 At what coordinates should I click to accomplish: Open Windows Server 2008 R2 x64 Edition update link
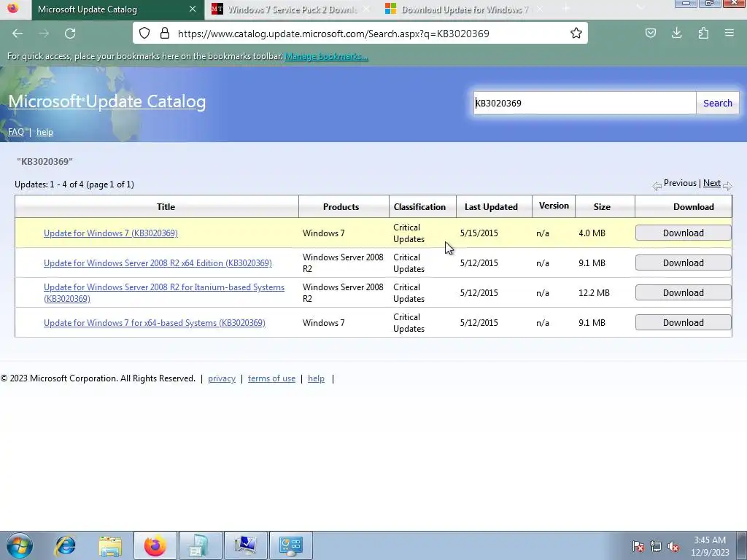click(x=158, y=262)
